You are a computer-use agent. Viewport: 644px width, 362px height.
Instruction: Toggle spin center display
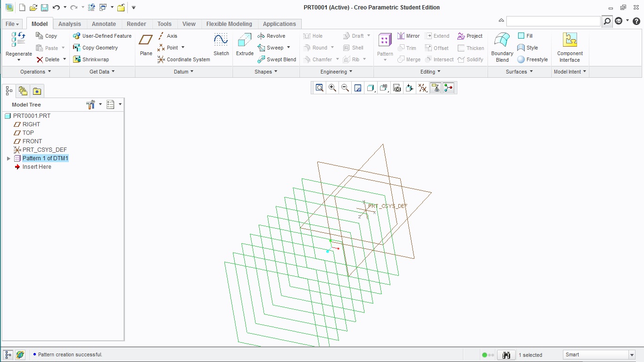448,88
